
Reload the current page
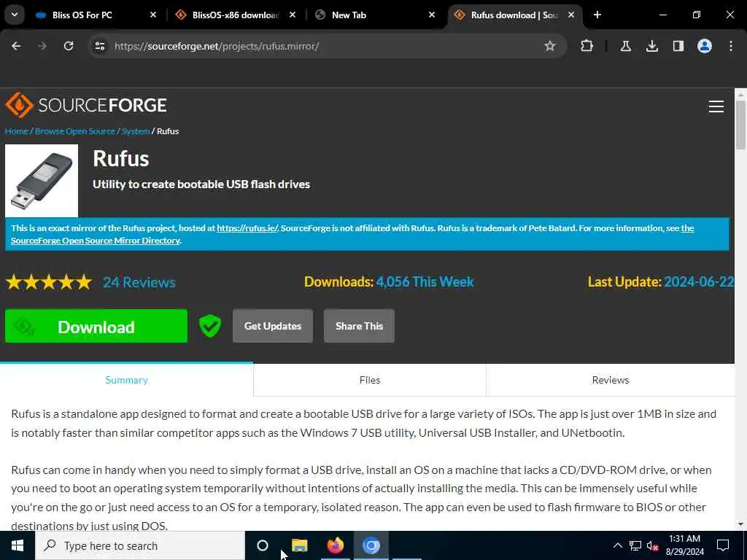[x=69, y=46]
